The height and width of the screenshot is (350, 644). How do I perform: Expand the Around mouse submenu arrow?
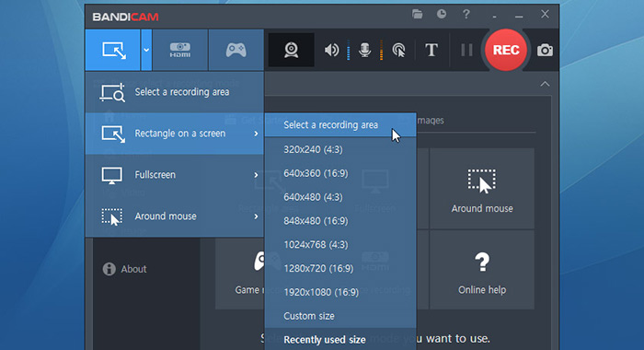(256, 216)
